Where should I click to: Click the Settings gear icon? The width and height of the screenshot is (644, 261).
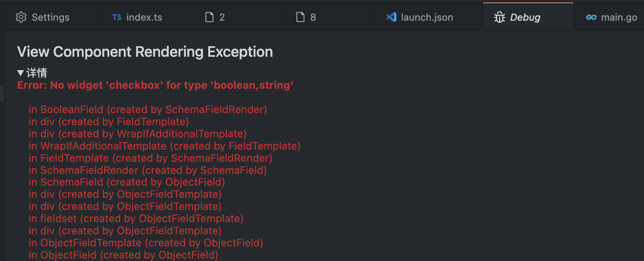[x=21, y=17]
